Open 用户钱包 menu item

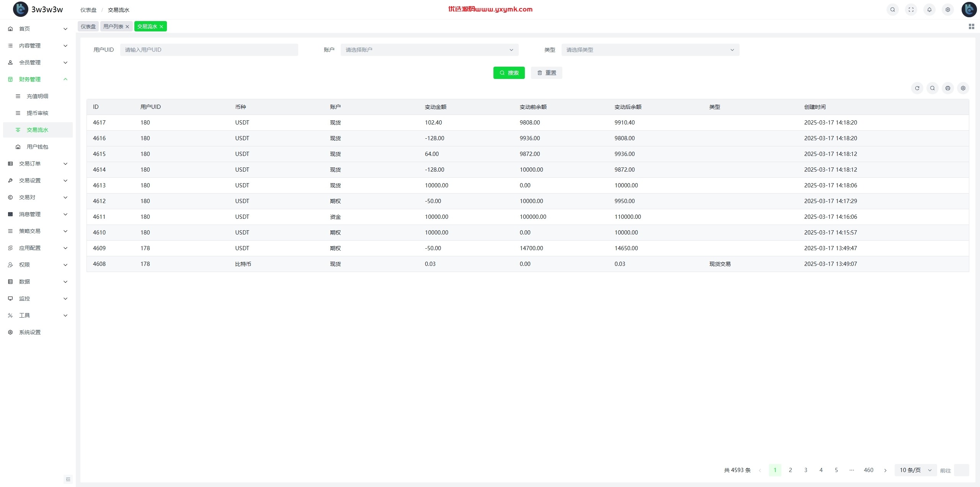[x=38, y=147]
